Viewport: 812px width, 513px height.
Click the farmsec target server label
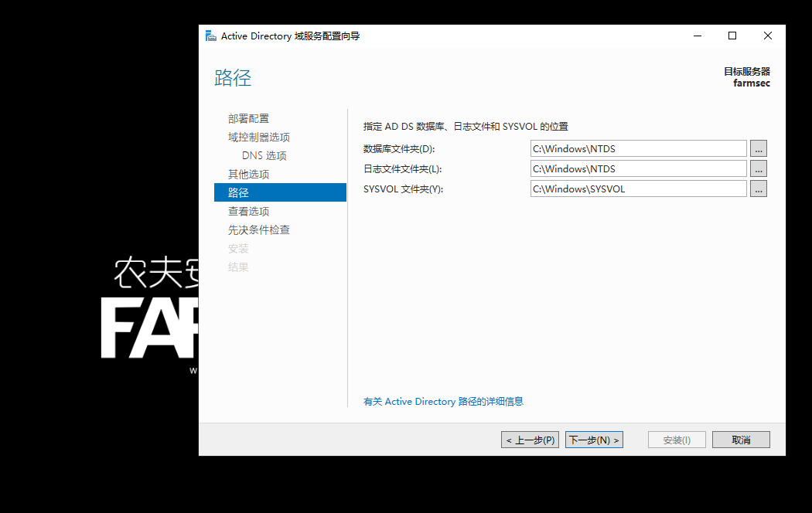click(751, 82)
